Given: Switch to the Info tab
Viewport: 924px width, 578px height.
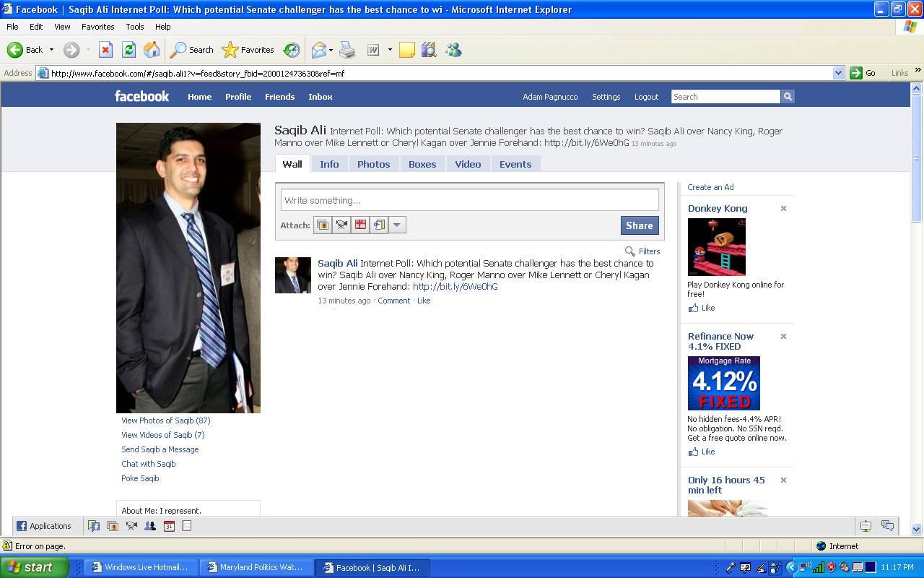Looking at the screenshot, I should [329, 164].
